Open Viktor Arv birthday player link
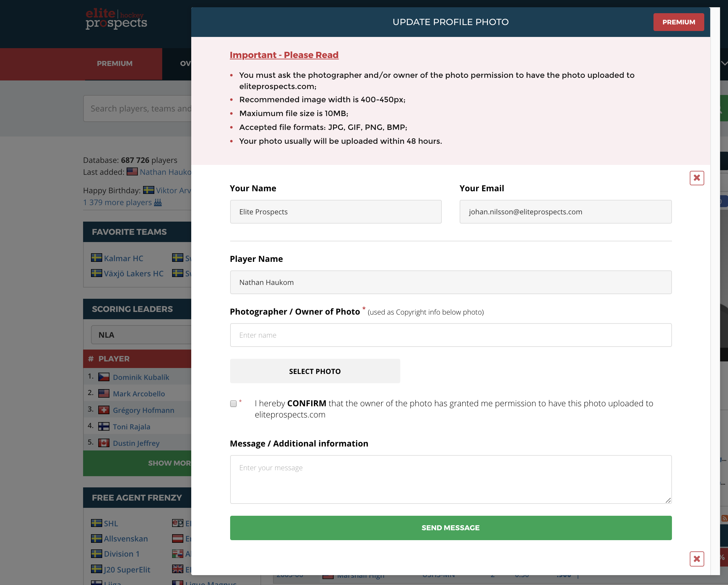Viewport: 728px width, 585px height. (x=173, y=191)
